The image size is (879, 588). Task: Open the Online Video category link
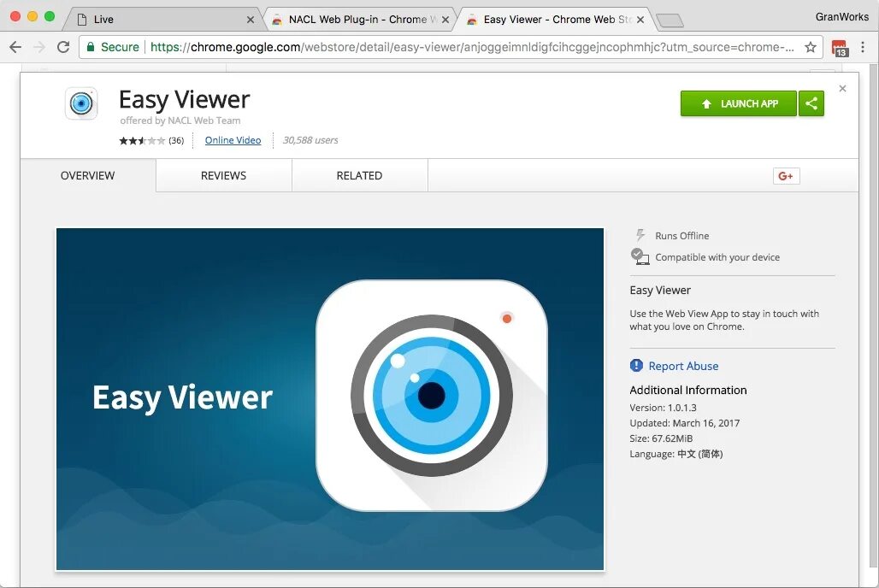[233, 140]
